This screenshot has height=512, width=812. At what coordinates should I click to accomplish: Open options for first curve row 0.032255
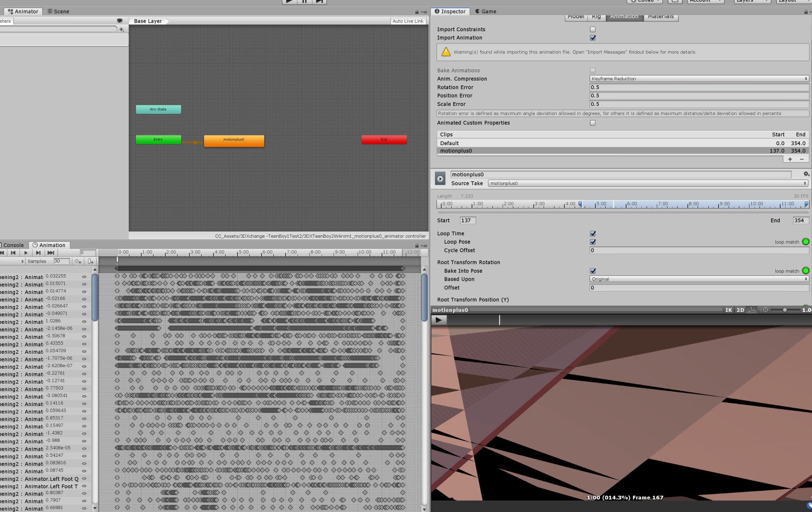coord(84,277)
